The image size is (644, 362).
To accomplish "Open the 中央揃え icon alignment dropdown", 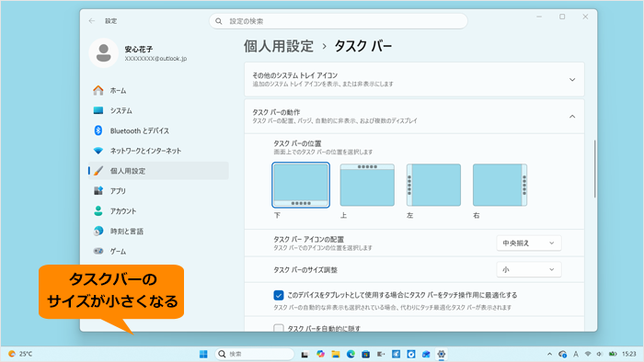I will click(x=529, y=243).
